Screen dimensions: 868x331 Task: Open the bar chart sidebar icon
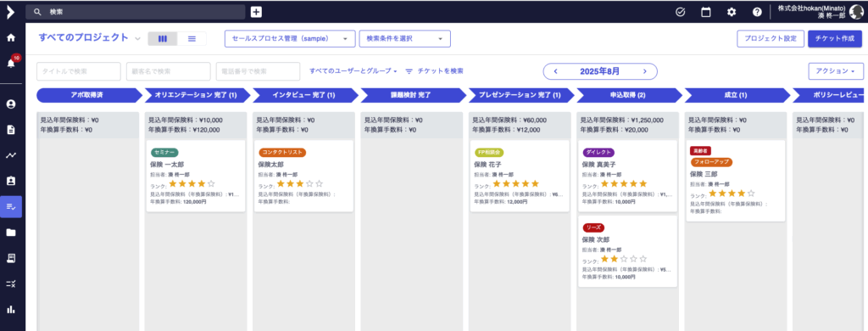click(x=11, y=310)
